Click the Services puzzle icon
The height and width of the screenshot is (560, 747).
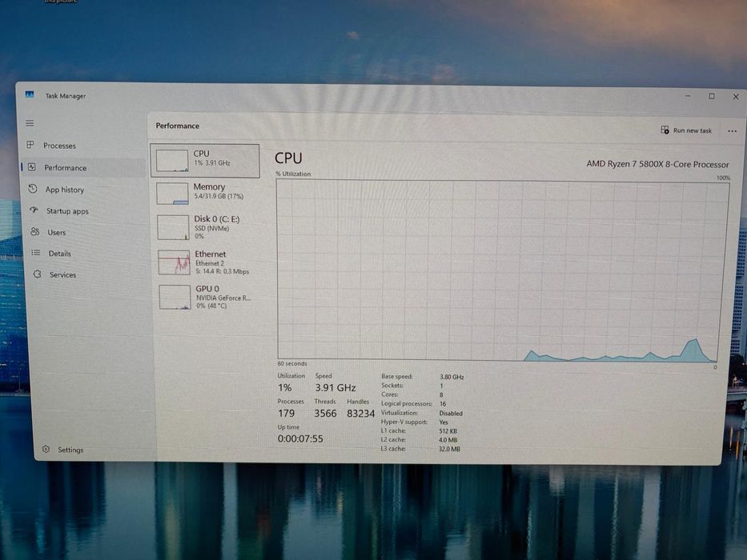[x=37, y=274]
